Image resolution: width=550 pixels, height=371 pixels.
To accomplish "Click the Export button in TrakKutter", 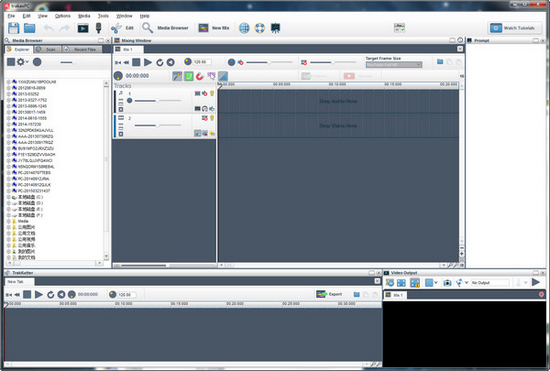I will pyautogui.click(x=329, y=294).
